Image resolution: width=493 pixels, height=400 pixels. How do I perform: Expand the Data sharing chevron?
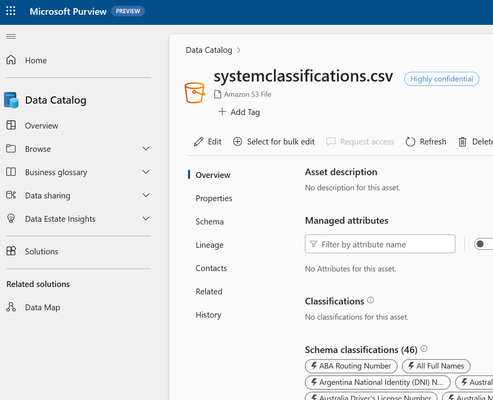146,195
